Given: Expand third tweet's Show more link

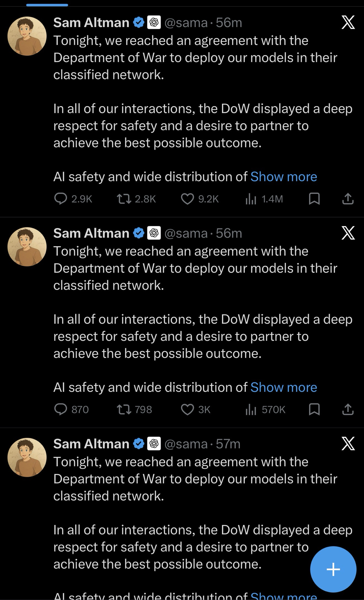Looking at the screenshot, I should pyautogui.click(x=284, y=596).
